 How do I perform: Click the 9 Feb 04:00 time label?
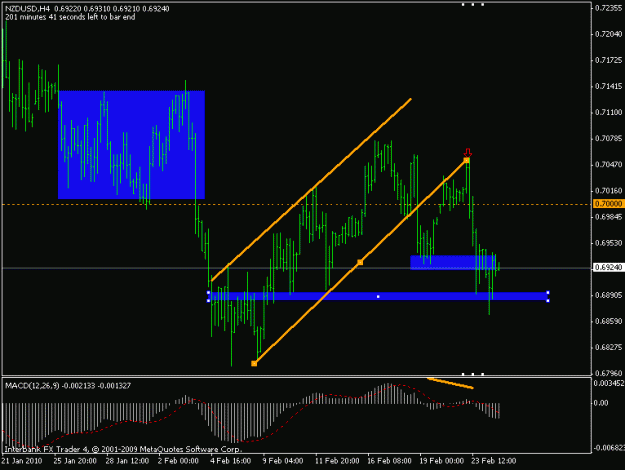(283, 461)
